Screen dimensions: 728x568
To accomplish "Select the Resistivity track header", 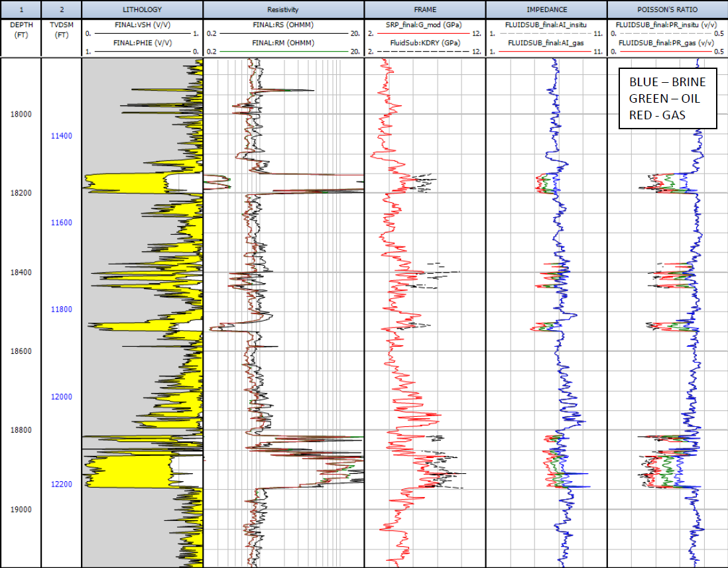I will pyautogui.click(x=283, y=9).
